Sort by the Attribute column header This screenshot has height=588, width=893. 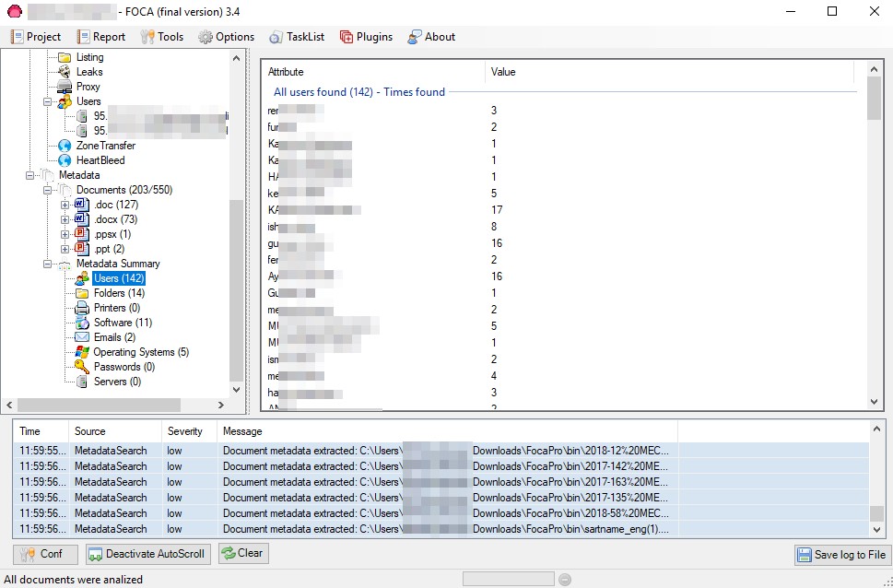click(x=373, y=72)
